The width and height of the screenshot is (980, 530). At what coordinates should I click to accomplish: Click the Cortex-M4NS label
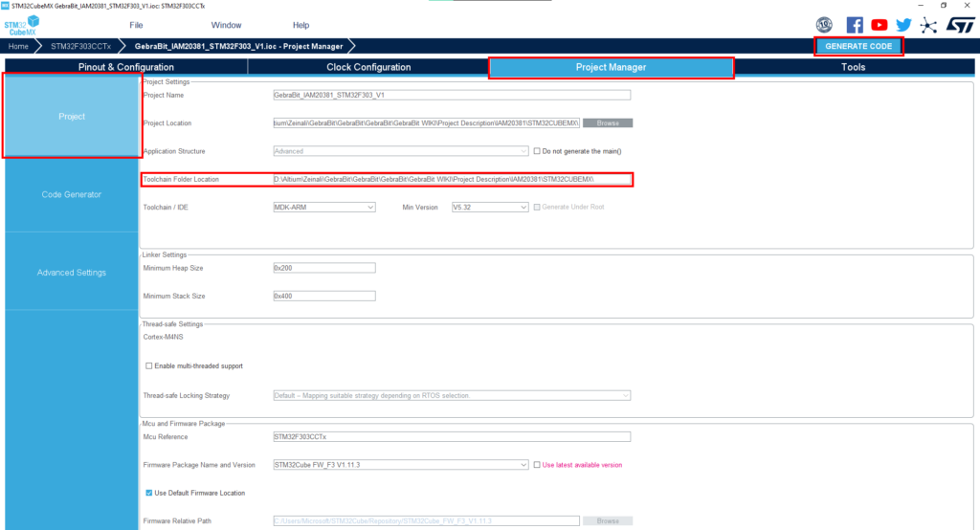(x=163, y=337)
